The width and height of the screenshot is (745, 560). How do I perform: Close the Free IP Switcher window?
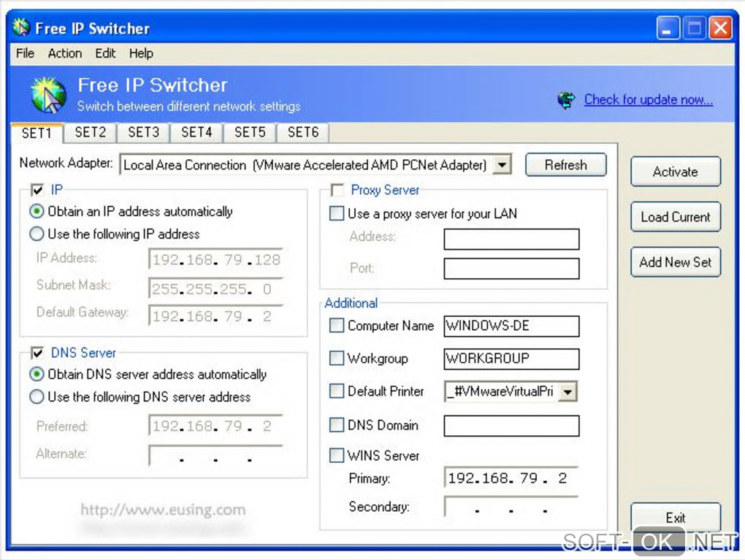[721, 28]
